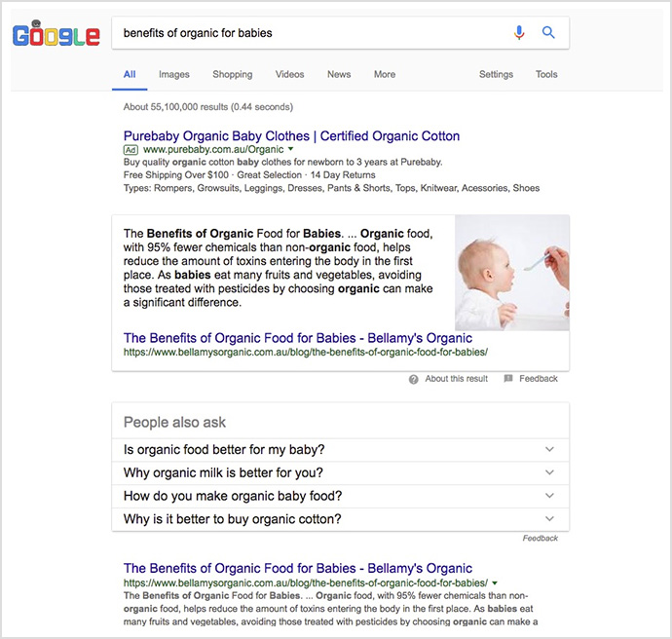Image resolution: width=672 pixels, height=639 pixels.
Task: Click the baby being fed thumbnail
Action: [x=512, y=273]
